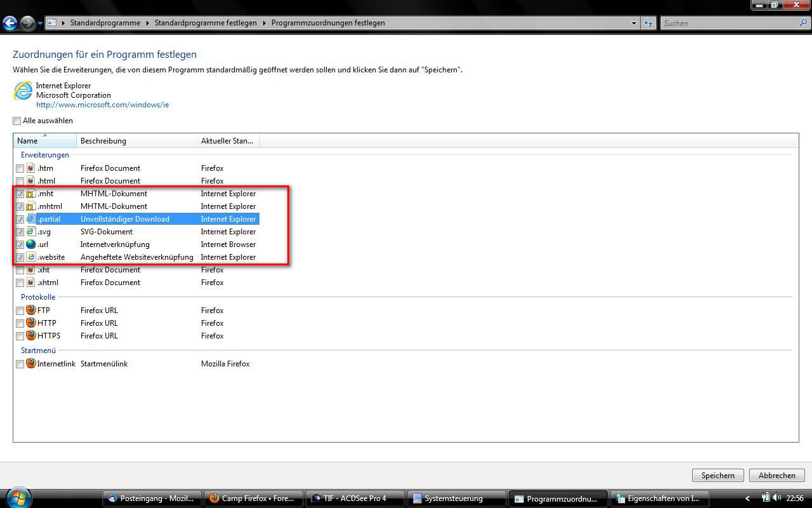
Task: Click the Internet Explorer logo icon
Action: [x=23, y=91]
